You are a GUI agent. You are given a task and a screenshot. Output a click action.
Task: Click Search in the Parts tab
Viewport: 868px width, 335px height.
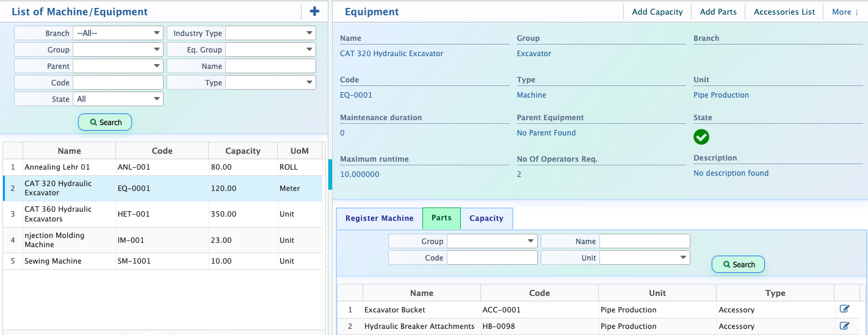(738, 264)
